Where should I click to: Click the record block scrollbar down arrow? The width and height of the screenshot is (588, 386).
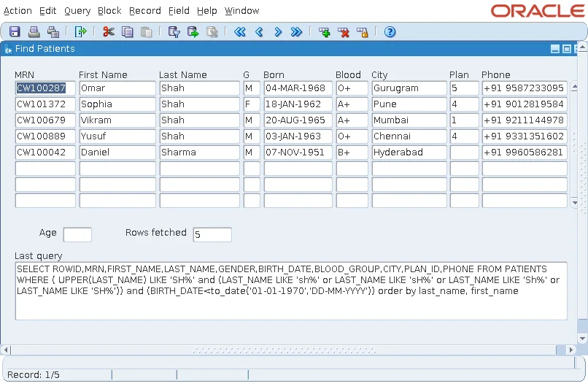(574, 203)
